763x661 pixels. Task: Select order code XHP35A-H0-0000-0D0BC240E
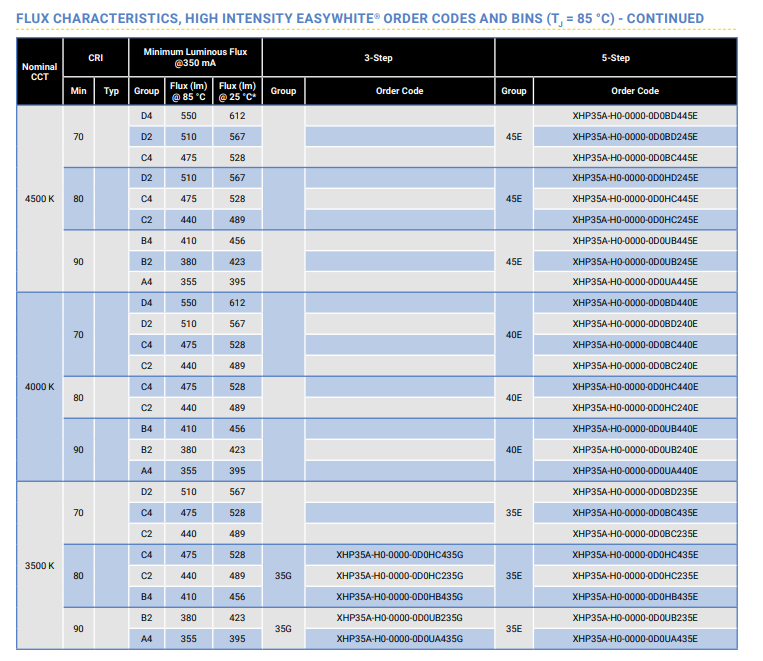[635, 366]
